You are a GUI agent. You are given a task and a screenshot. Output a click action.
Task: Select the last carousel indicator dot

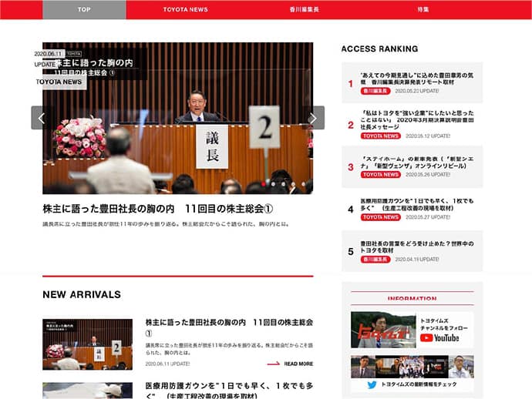tap(304, 184)
